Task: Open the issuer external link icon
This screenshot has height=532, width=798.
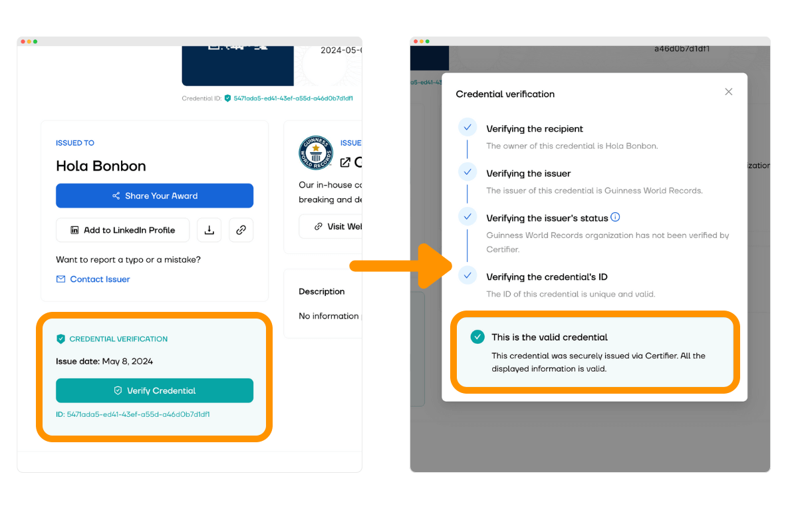Action: (344, 162)
